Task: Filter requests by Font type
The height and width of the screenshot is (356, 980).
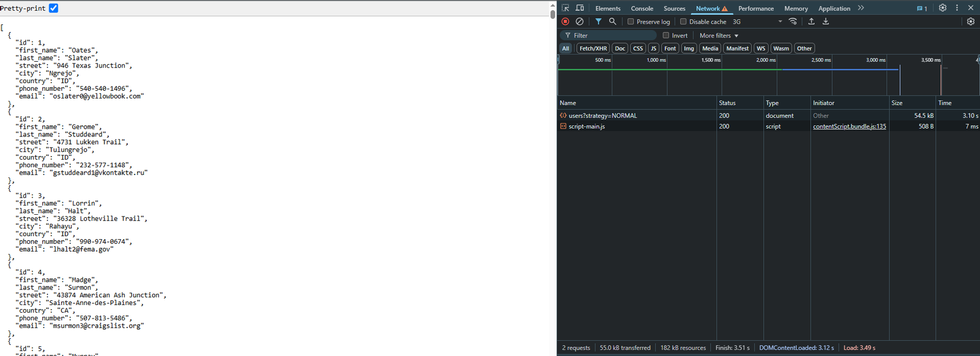Action: click(670, 48)
